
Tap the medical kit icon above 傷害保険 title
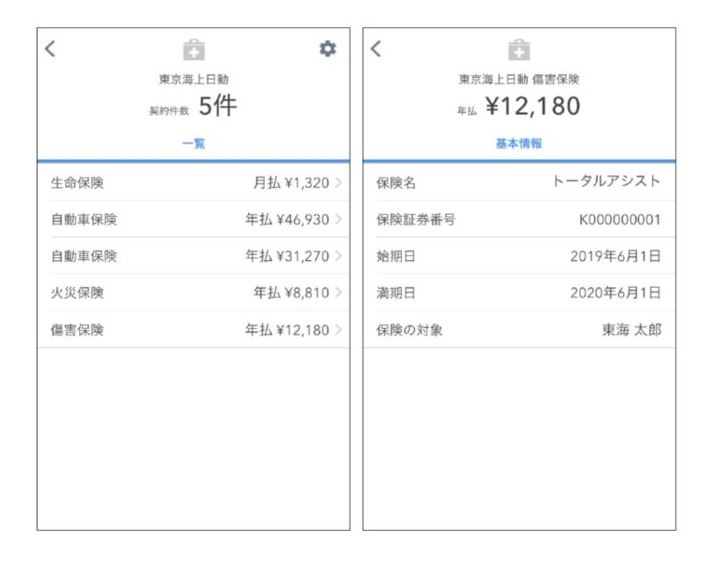click(519, 50)
